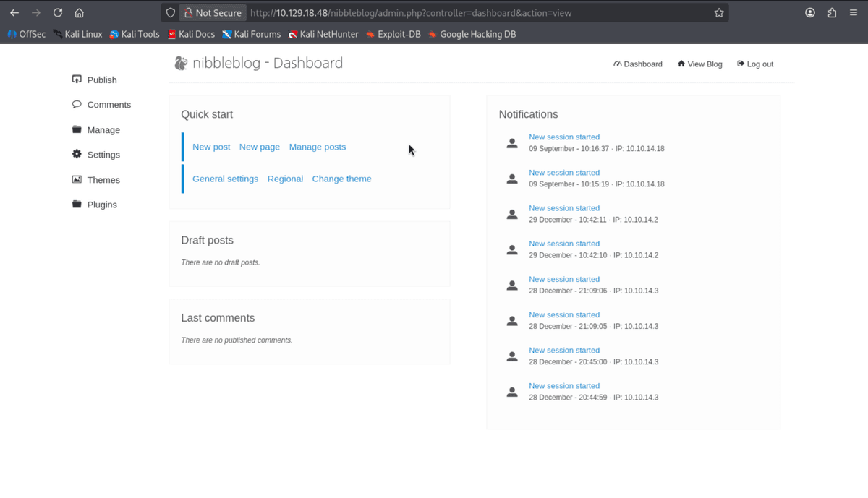Open the Kali Linux bookmark

77,34
